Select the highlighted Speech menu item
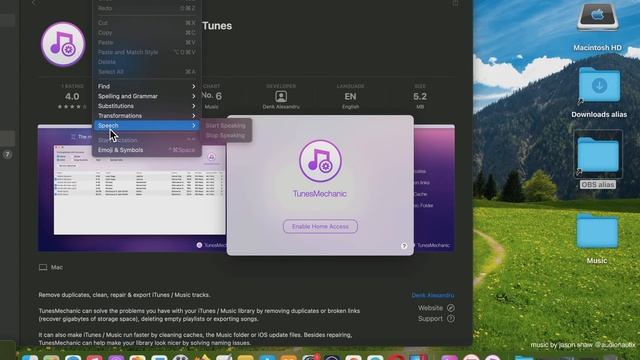Image resolution: width=640 pixels, height=360 pixels. point(147,126)
